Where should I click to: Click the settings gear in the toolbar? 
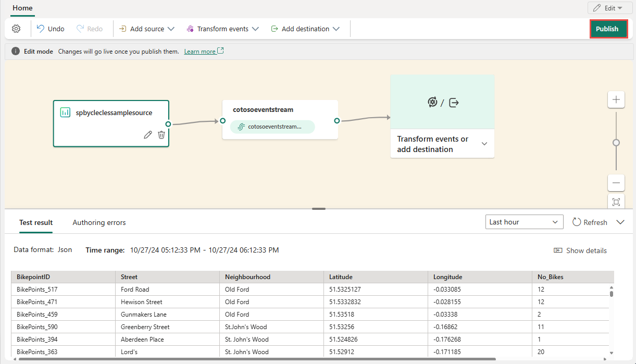click(16, 29)
